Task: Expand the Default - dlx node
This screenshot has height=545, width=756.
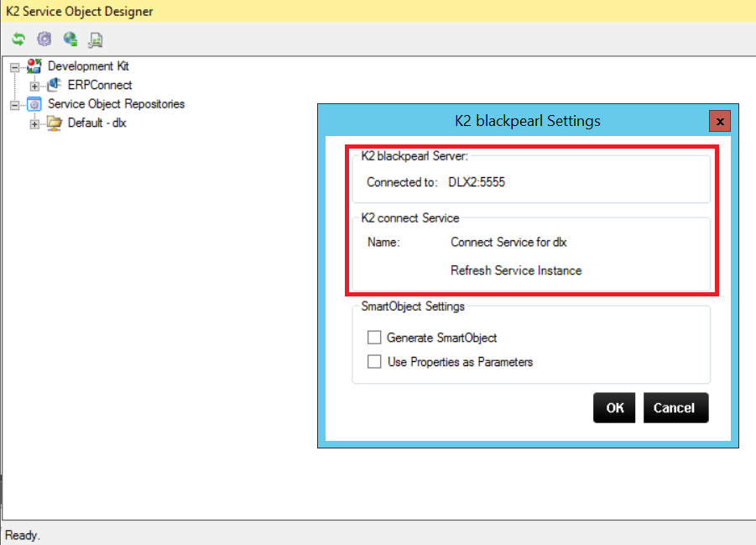Action: click(34, 124)
